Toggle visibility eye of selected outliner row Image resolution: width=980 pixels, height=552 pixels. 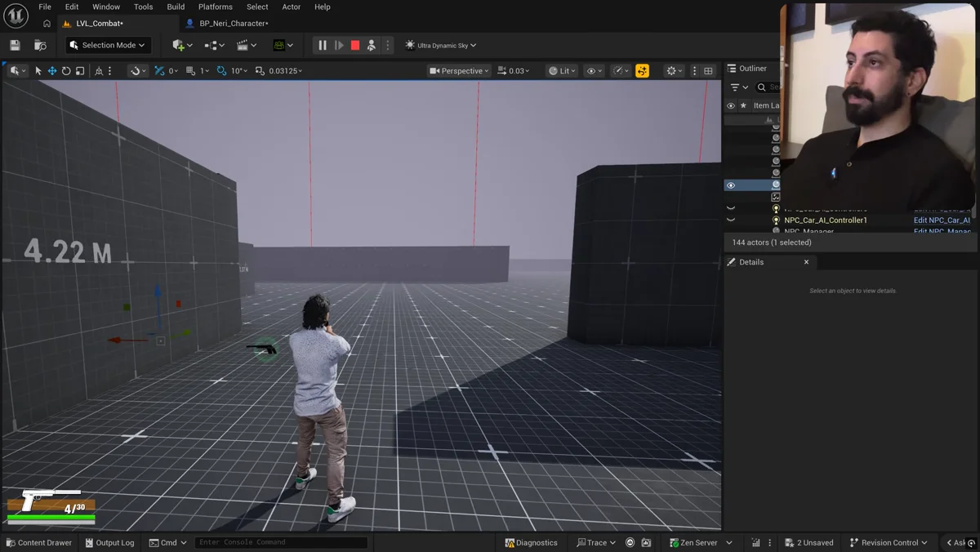731,185
